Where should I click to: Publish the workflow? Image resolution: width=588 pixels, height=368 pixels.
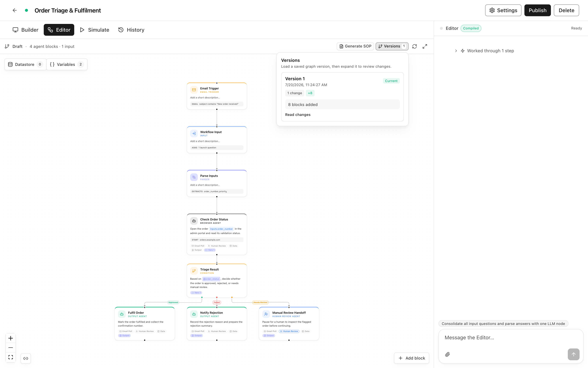coord(537,10)
